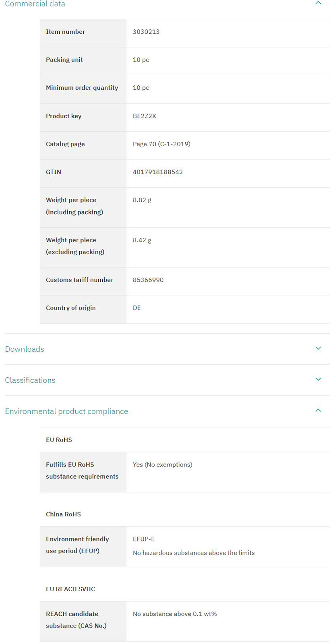Viewport: 333px width, 644px height.
Task: Click catalog page Page 70 (C-1-2019)
Action: (161, 144)
